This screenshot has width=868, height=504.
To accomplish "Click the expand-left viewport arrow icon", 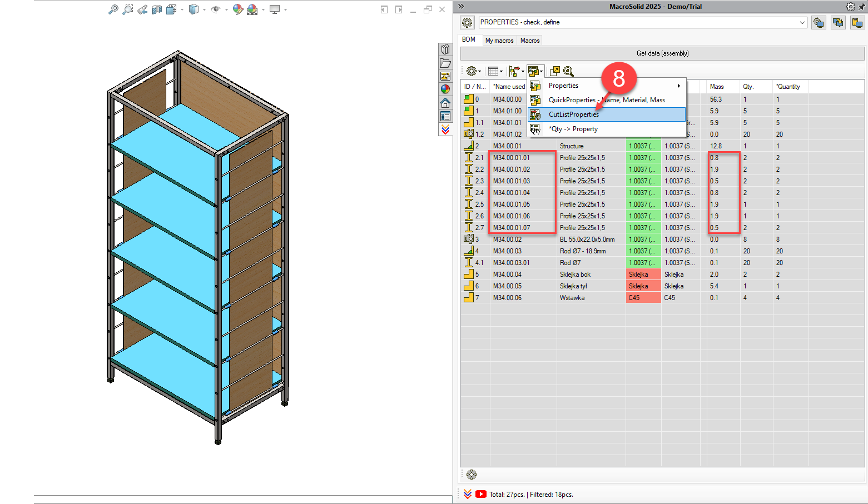I will pos(384,9).
